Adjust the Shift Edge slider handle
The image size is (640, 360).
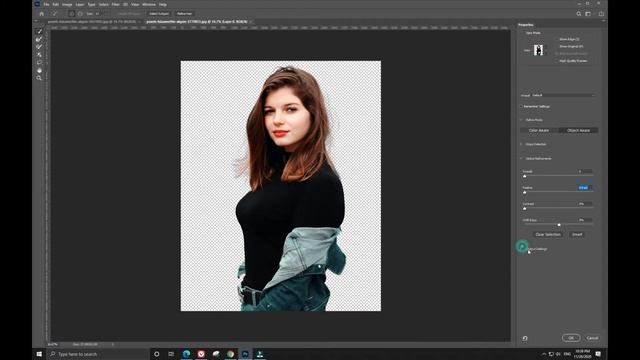click(559, 224)
